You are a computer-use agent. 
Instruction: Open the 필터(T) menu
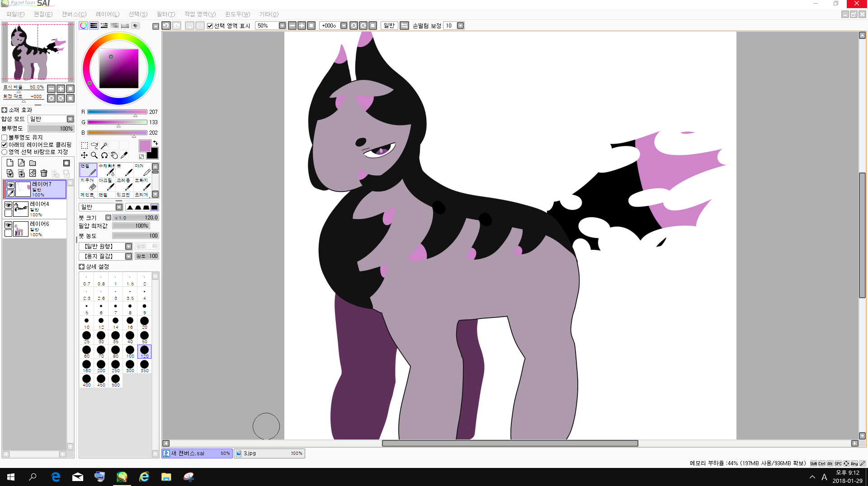click(165, 14)
